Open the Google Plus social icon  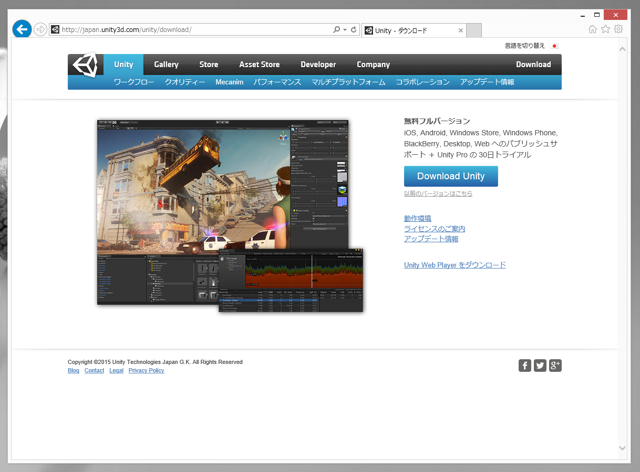pos(555,365)
